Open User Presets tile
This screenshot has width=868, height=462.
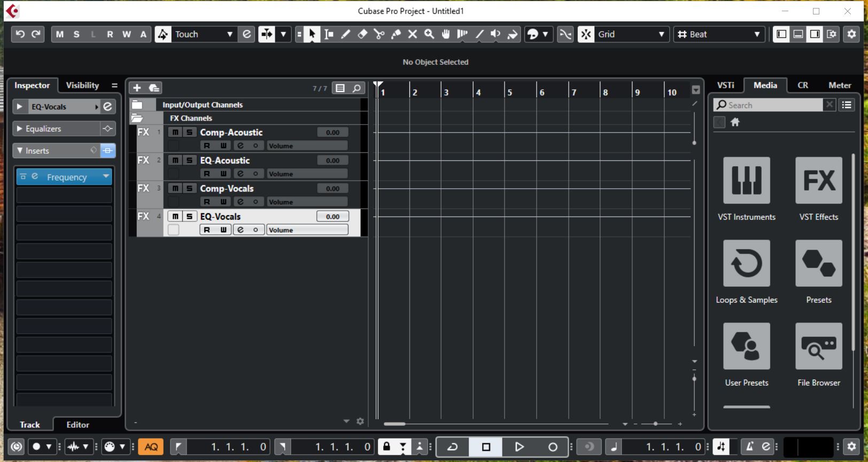(747, 346)
